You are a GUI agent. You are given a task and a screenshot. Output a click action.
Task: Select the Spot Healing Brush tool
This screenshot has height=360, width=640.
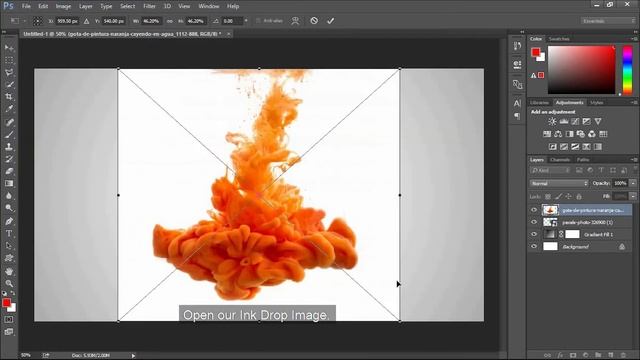[9, 122]
